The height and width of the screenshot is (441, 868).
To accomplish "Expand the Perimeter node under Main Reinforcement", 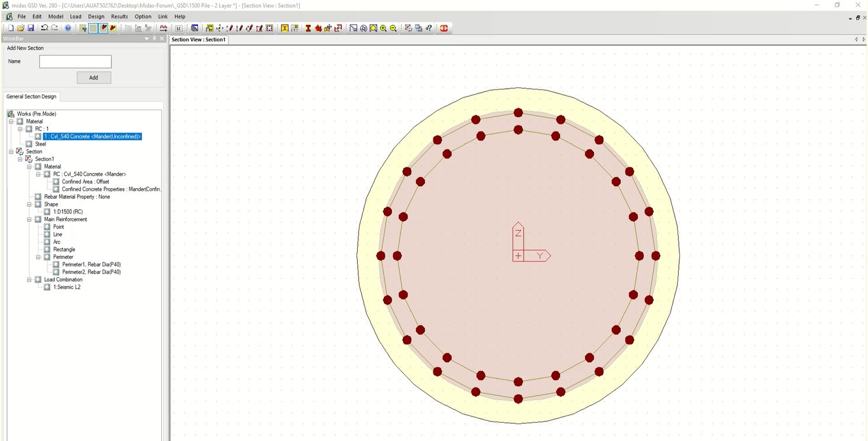I will (x=37, y=256).
